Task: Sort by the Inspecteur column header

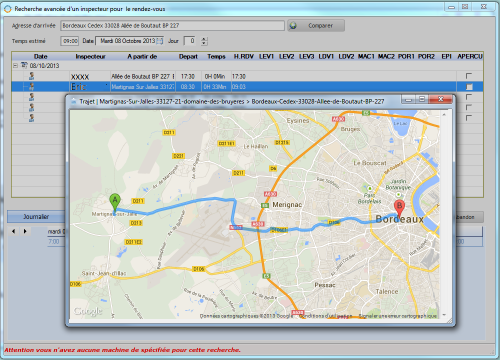Action: pos(90,56)
